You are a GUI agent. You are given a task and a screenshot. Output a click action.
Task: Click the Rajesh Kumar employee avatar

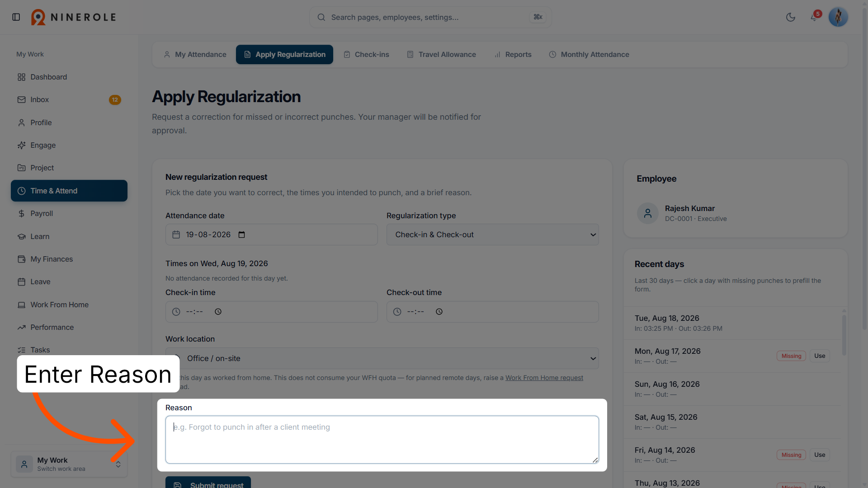click(647, 213)
